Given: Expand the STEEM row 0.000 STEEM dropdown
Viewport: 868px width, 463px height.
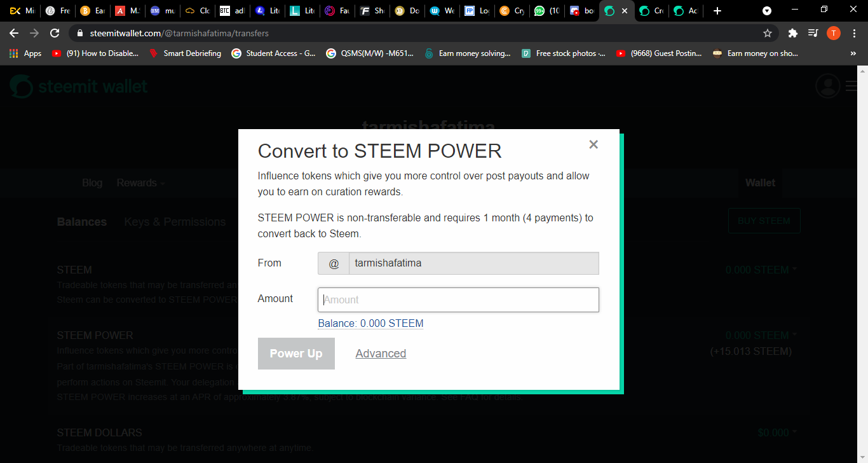Looking at the screenshot, I should tap(761, 270).
